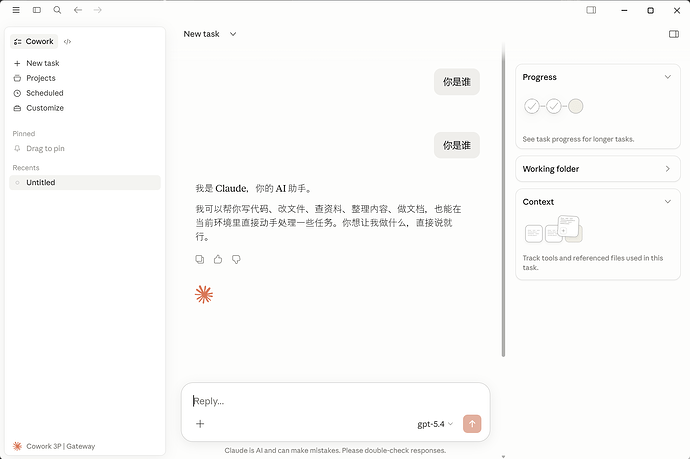The width and height of the screenshot is (690, 459).
Task: Click the second 你是谁 message bubble
Action: pos(457,145)
